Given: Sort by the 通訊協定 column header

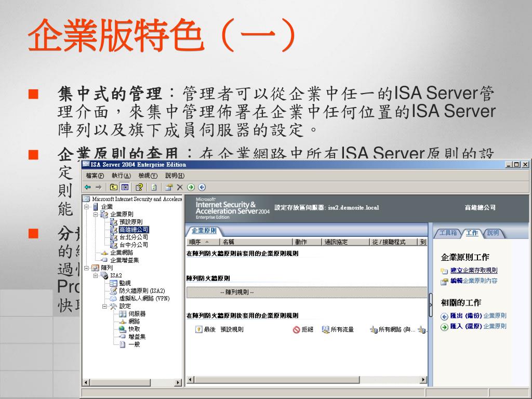Looking at the screenshot, I should pos(345,242).
